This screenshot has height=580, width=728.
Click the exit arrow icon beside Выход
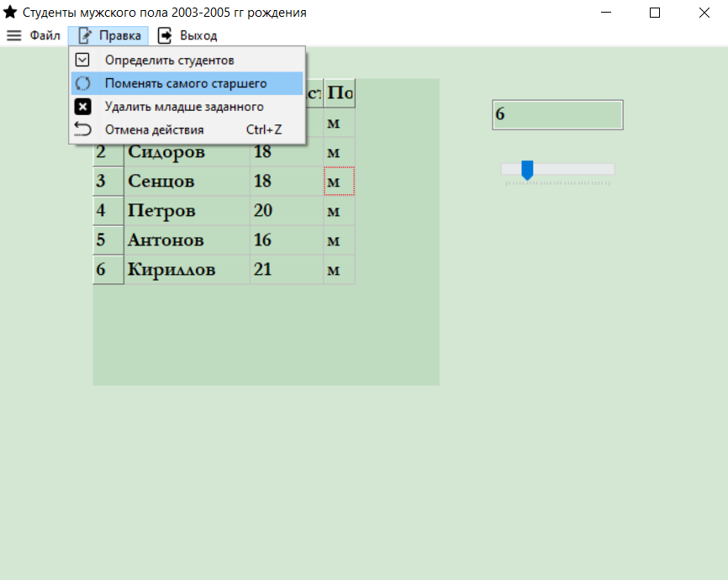click(x=165, y=35)
